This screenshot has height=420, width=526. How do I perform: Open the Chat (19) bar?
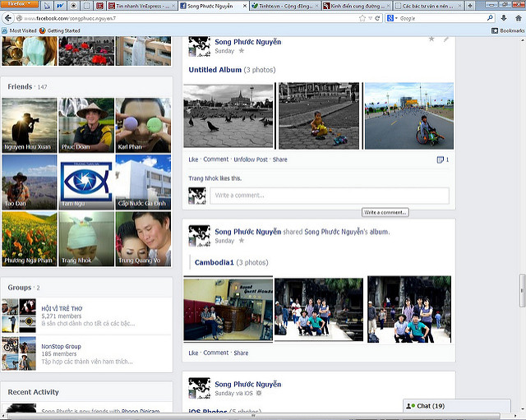(x=457, y=406)
